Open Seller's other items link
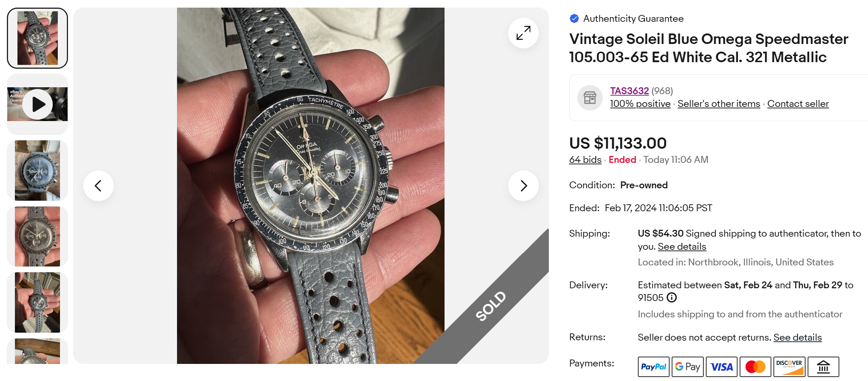Image resolution: width=868 pixels, height=381 pixels. (x=719, y=104)
